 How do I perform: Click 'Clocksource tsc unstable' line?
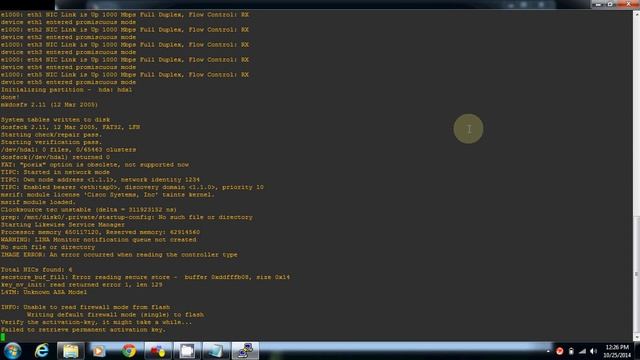tap(89, 210)
